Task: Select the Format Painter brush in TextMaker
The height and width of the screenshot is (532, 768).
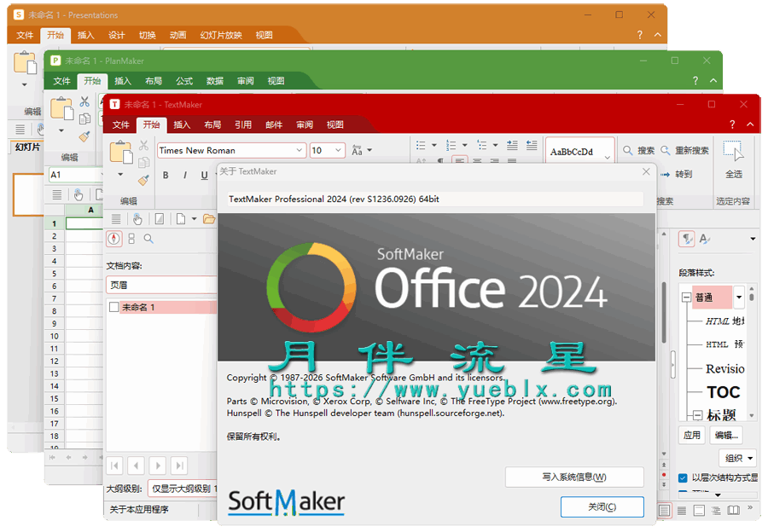Action: click(143, 180)
